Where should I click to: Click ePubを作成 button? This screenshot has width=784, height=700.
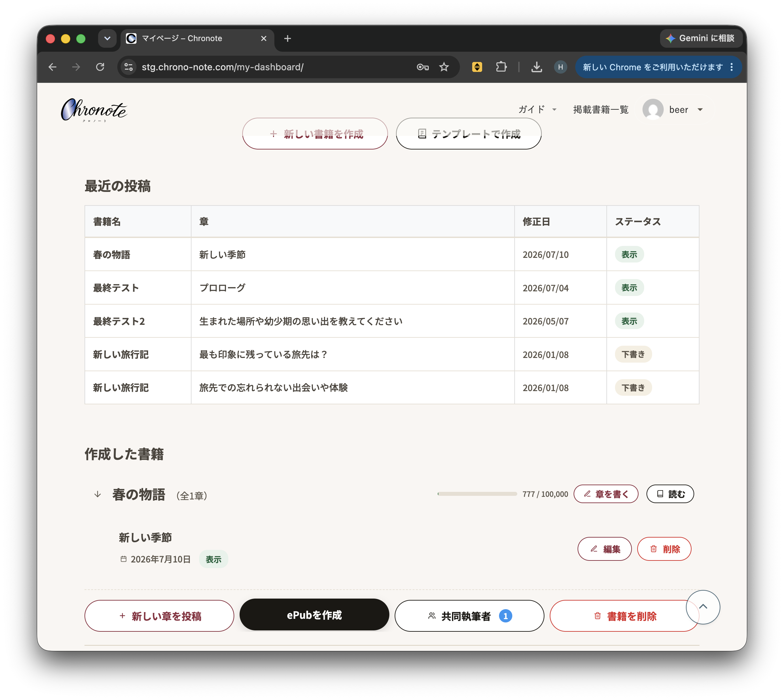coord(314,614)
